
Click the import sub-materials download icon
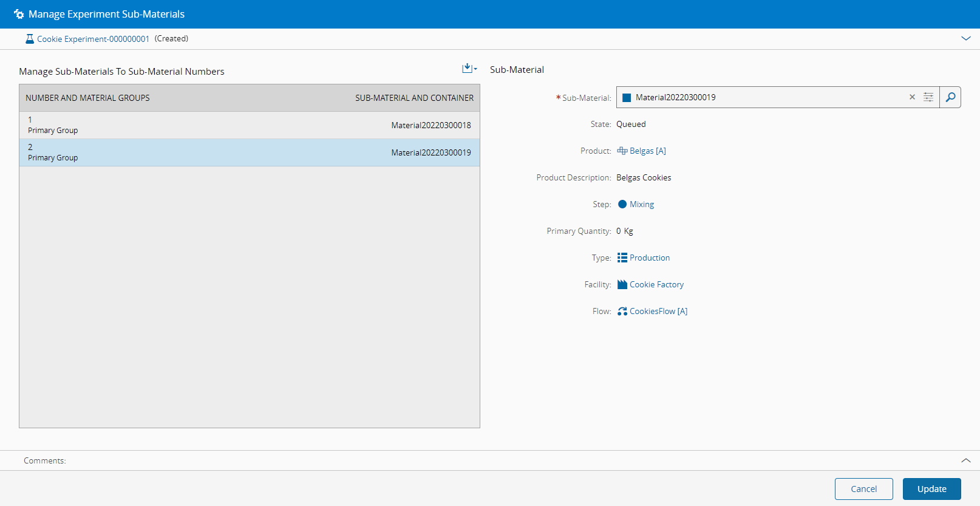pos(468,69)
